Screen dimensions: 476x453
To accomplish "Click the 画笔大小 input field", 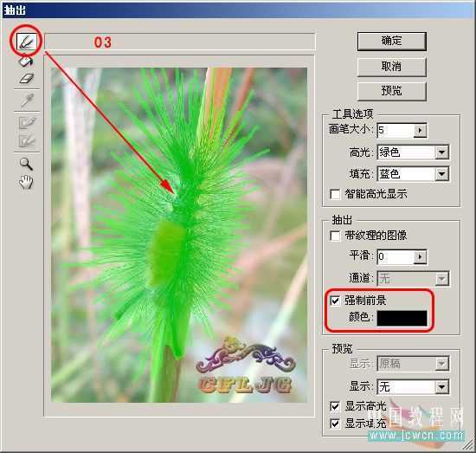I will pos(396,130).
